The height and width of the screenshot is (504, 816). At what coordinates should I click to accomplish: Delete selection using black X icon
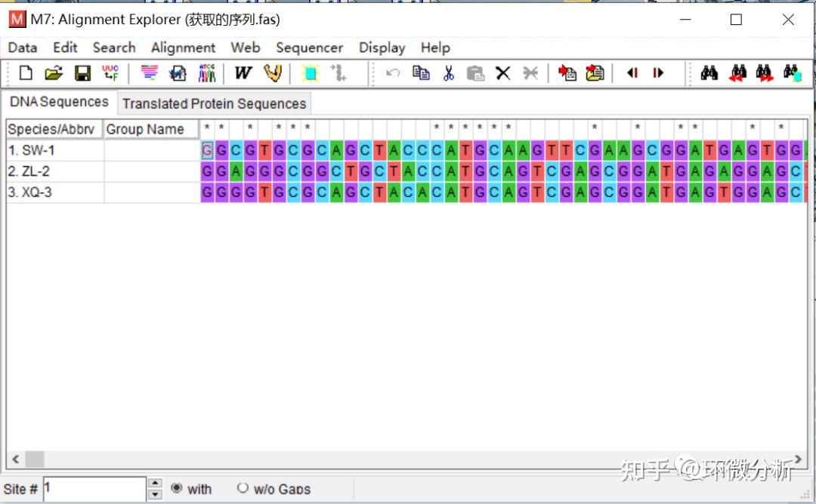click(x=502, y=73)
